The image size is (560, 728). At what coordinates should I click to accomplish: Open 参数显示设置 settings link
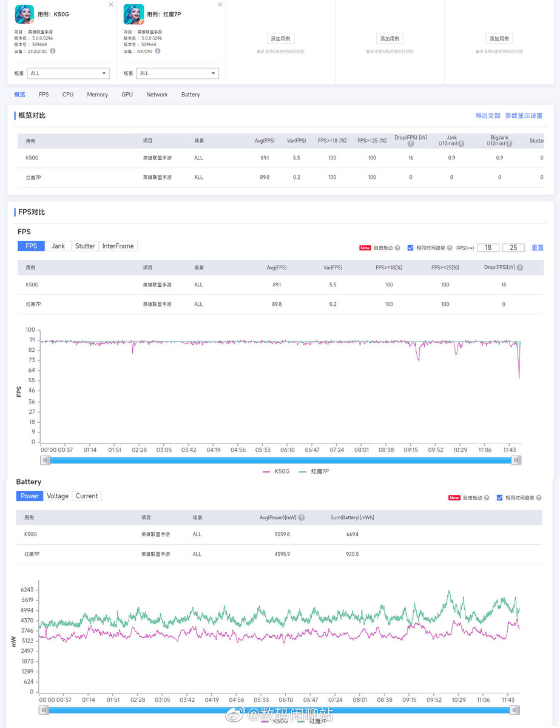(x=524, y=115)
